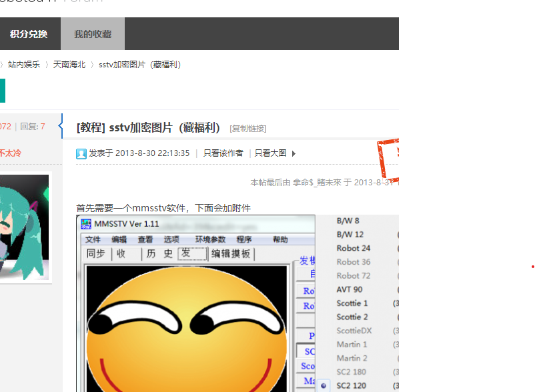Click the second Ro mode button
The height and width of the screenshot is (392, 535).
(306, 306)
